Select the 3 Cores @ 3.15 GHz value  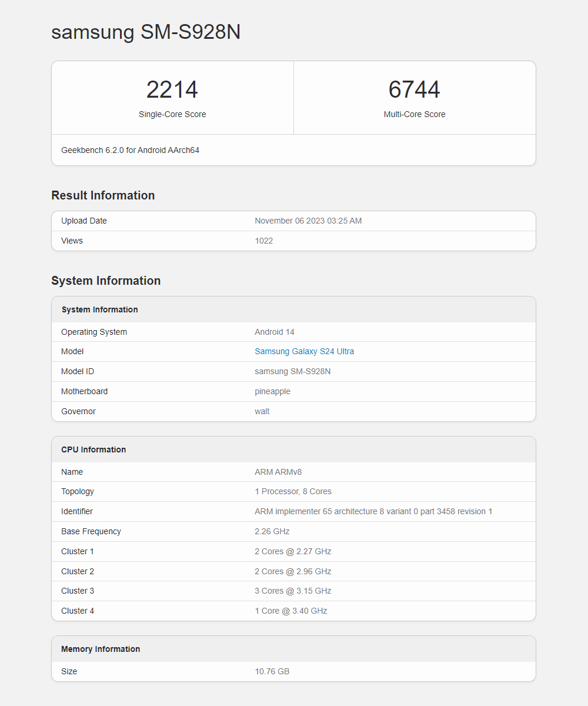point(293,591)
